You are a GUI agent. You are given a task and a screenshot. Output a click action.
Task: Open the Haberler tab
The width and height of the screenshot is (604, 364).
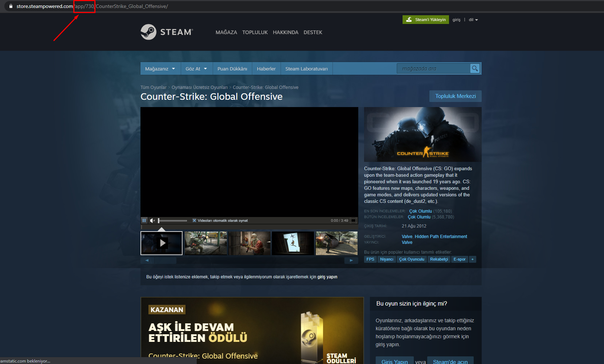266,69
